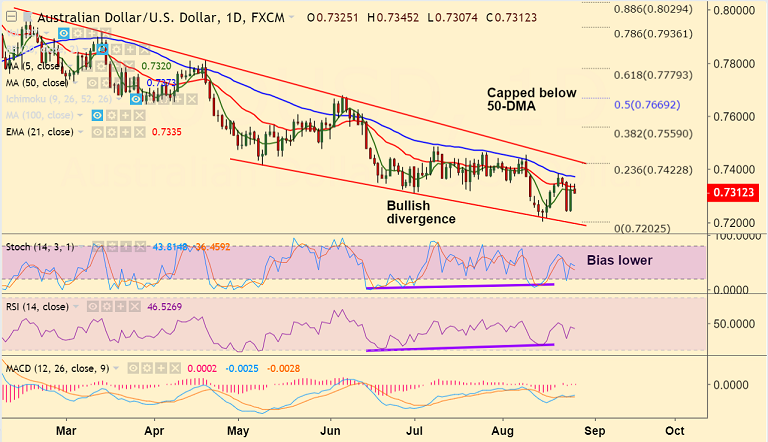Click the plus icon on MA (100, close) row
The height and width of the screenshot is (442, 768).
tap(125, 115)
